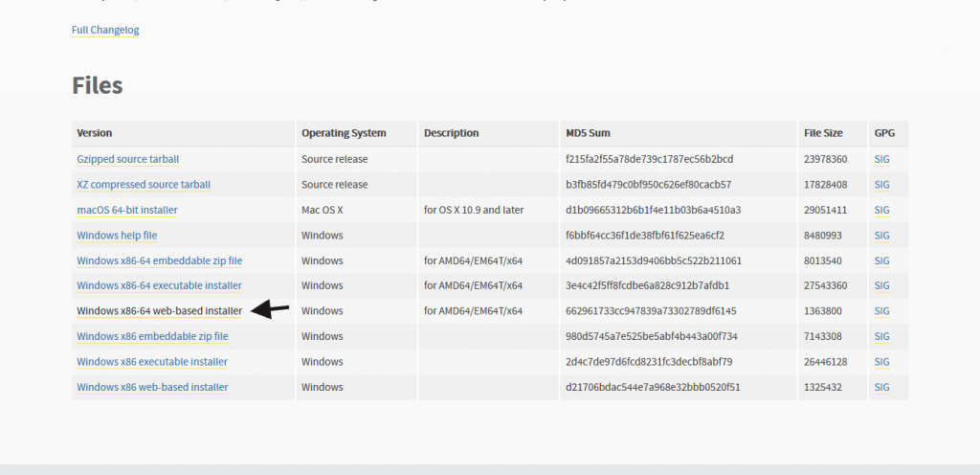Download the macOS 64-bit installer
Image resolution: width=980 pixels, height=475 pixels.
127,210
